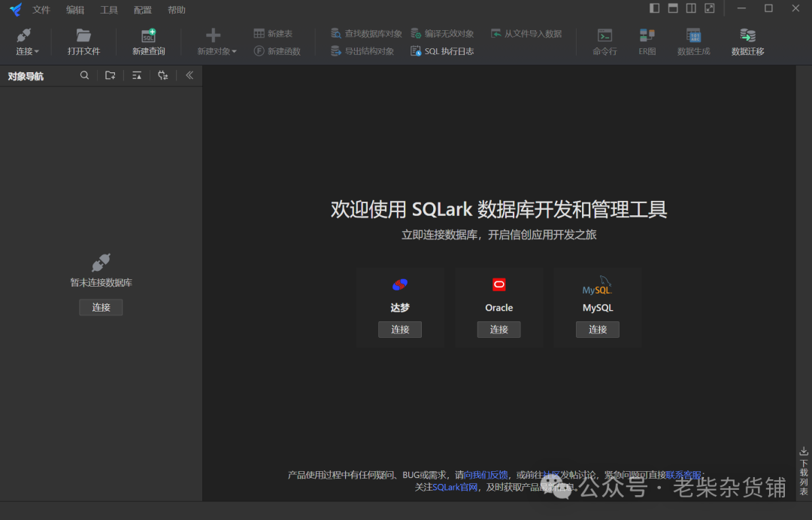Click the SQLark bird logo icon

tap(16, 9)
